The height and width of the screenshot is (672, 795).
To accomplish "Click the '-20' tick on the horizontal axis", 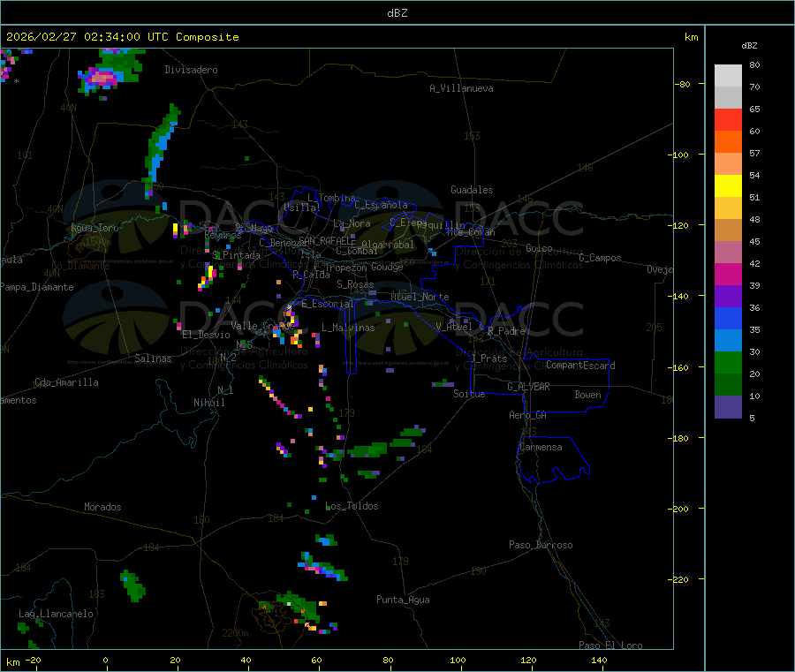I will coord(34,660).
